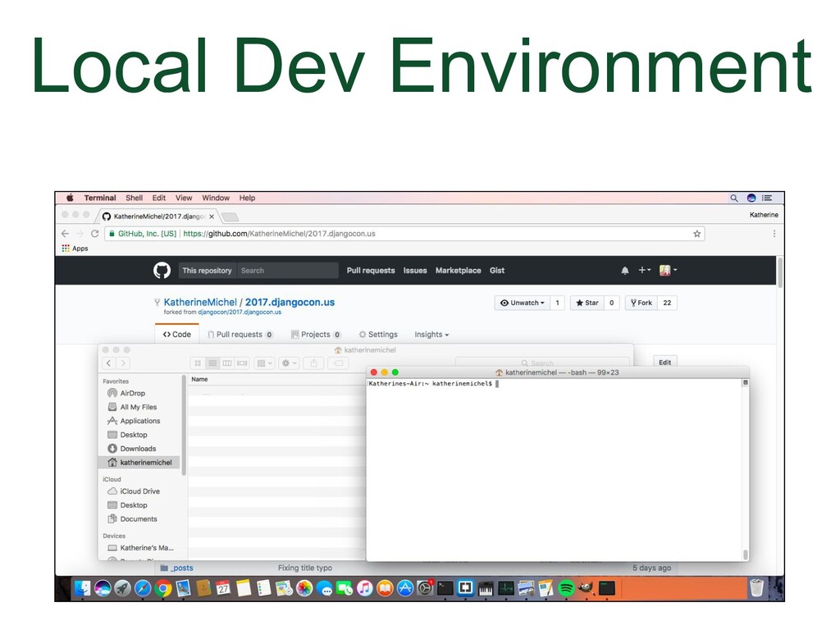Open the Unwatch dropdown
This screenshot has height=630, width=840.
tap(523, 303)
